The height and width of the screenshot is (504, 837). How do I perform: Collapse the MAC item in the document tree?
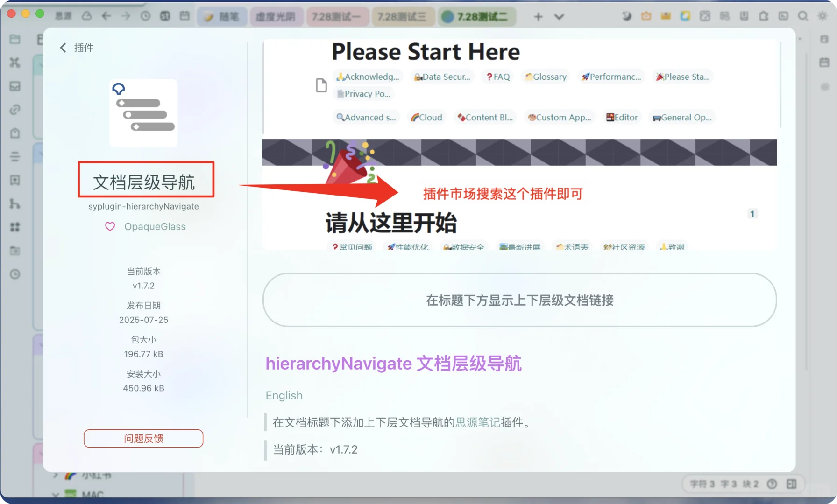tap(56, 495)
